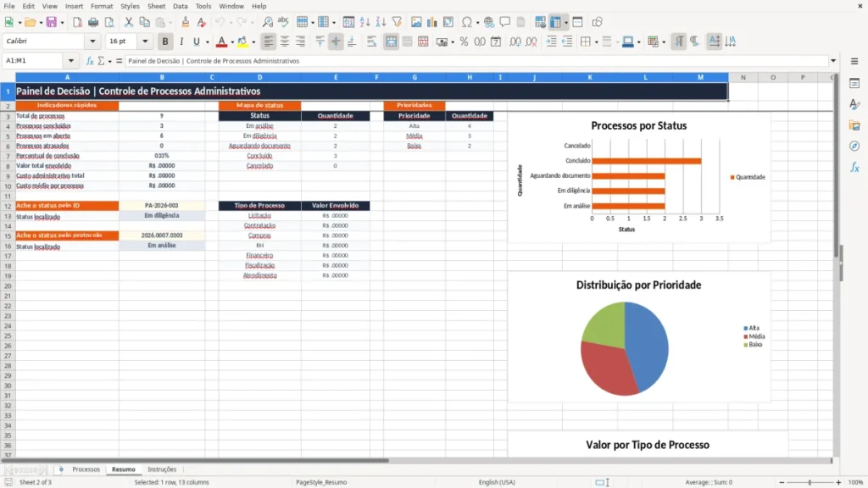Select column M header

coord(700,77)
